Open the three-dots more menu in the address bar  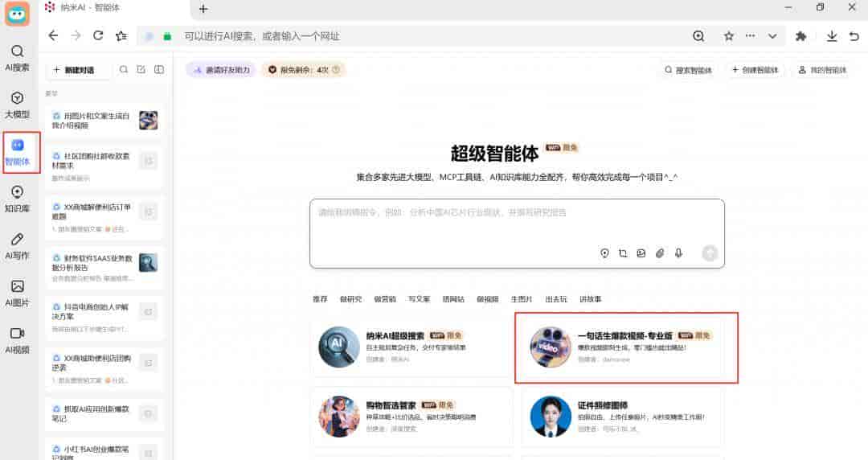pos(750,36)
